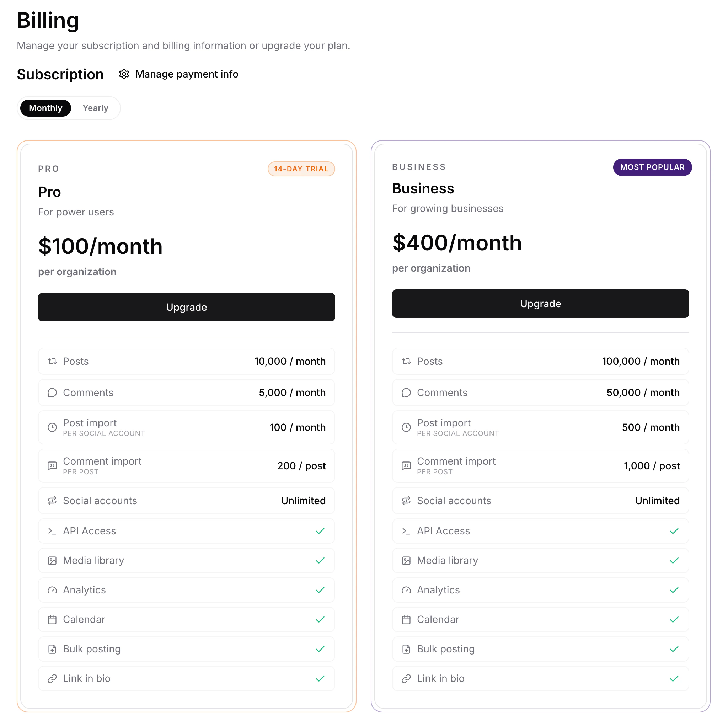Viewport: 728px width, 726px height.
Task: Click the MOST POPULAR badge
Action: point(652,167)
